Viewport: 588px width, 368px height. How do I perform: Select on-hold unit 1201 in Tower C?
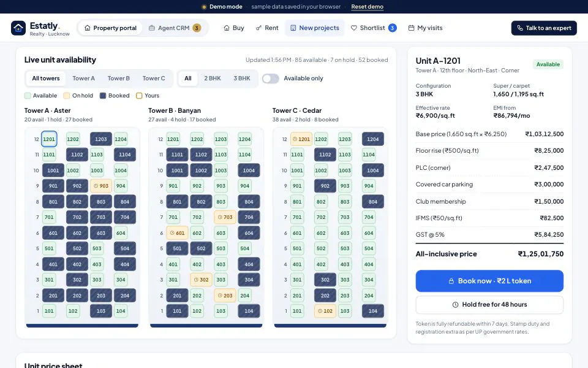click(x=301, y=139)
